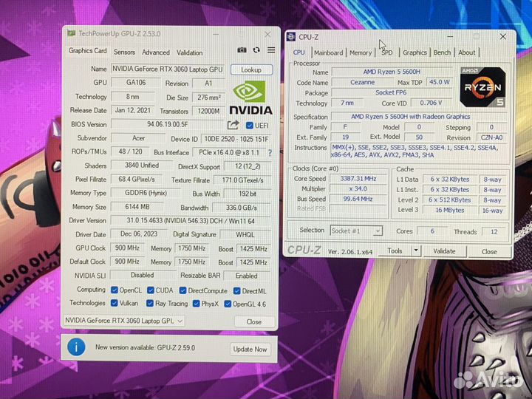The image size is (532, 399).
Task: Click the Multiplier value x 34.0
Action: [358, 188]
